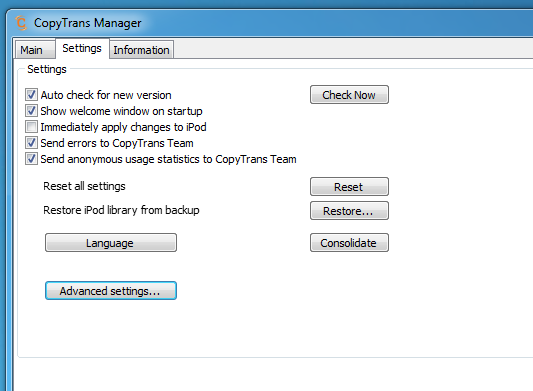Disable Show welcome window on startup
This screenshot has height=391, width=533.
[x=31, y=110]
